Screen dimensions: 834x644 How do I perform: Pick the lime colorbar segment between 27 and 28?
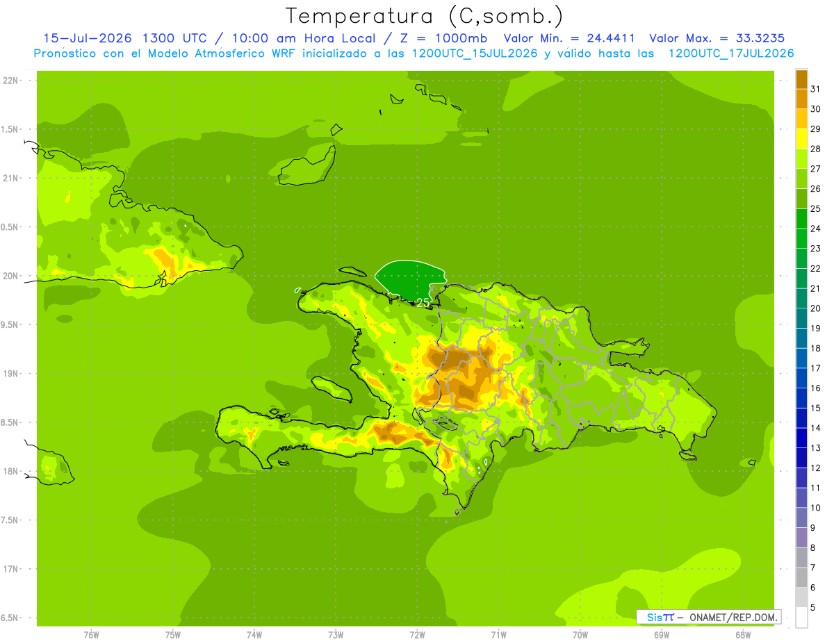[x=801, y=159]
